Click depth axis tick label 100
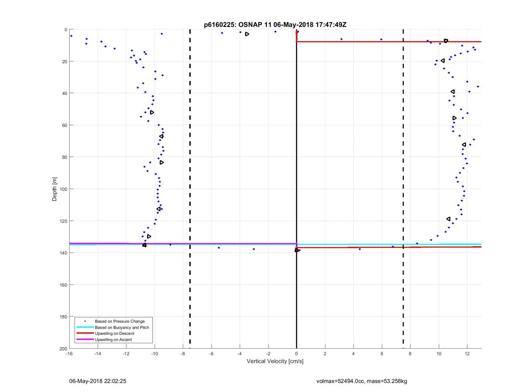 (63, 189)
